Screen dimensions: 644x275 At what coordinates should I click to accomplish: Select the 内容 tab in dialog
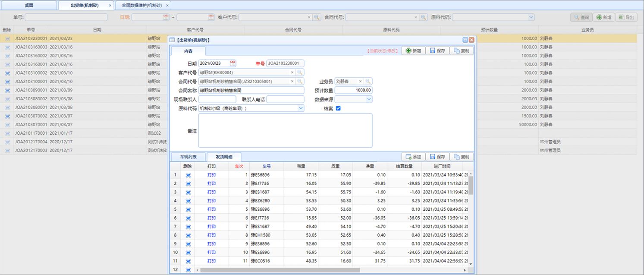(x=188, y=51)
